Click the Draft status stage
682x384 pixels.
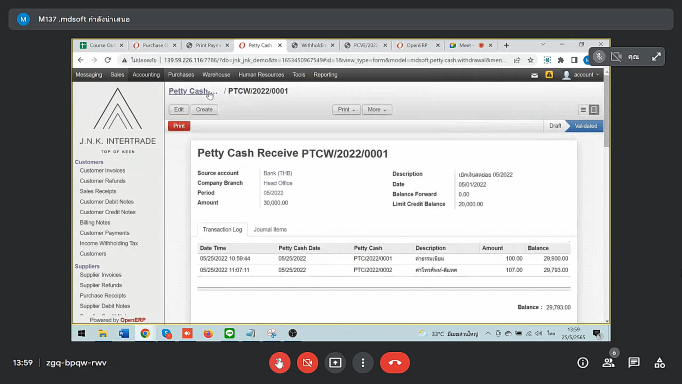click(x=555, y=126)
